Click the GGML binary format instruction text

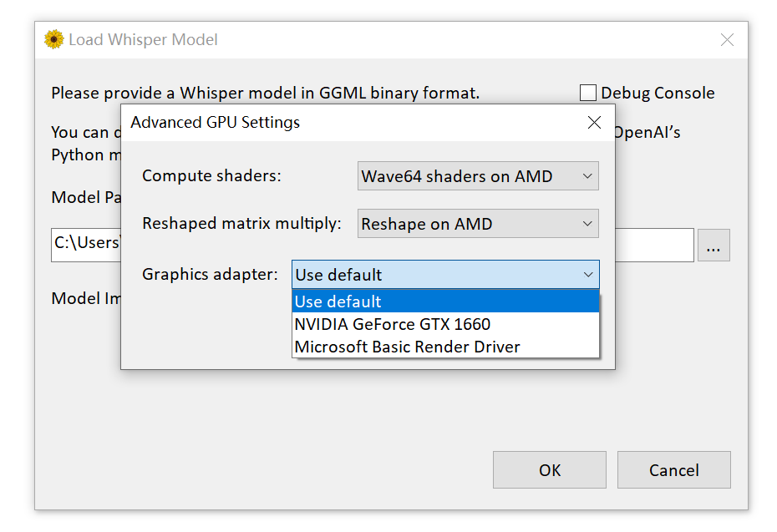pyautogui.click(x=265, y=93)
